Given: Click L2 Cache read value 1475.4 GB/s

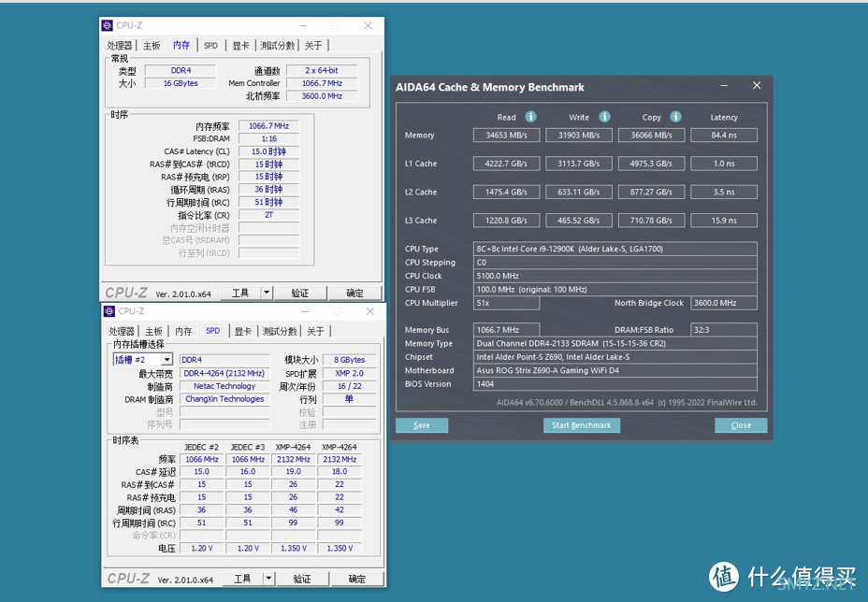Looking at the screenshot, I should pyautogui.click(x=507, y=192).
